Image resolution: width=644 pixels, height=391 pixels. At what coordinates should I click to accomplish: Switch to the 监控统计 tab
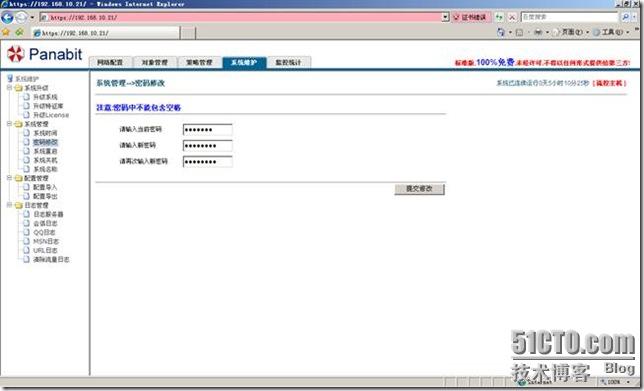point(288,62)
